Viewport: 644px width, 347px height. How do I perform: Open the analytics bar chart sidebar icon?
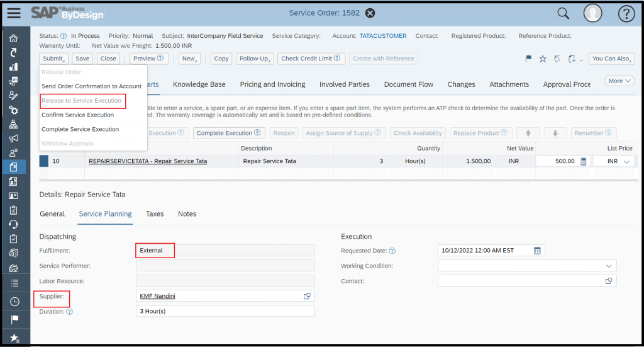[14, 67]
